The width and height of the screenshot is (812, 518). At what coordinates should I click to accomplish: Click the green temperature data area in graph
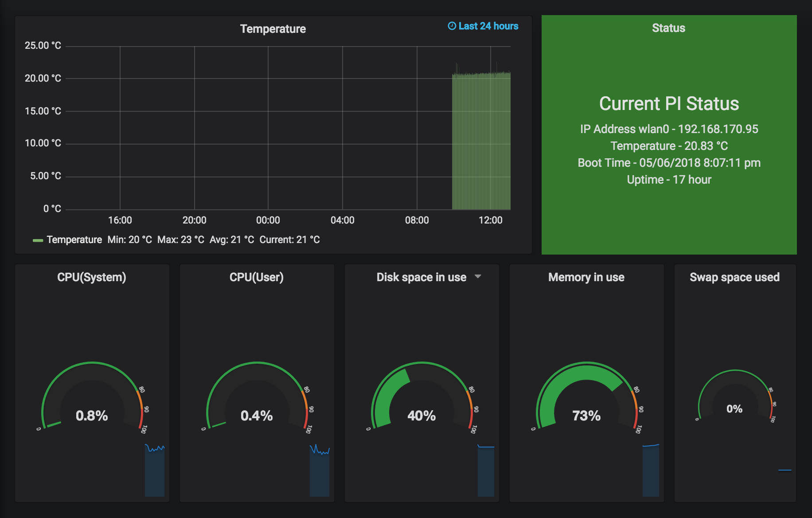tap(481, 142)
